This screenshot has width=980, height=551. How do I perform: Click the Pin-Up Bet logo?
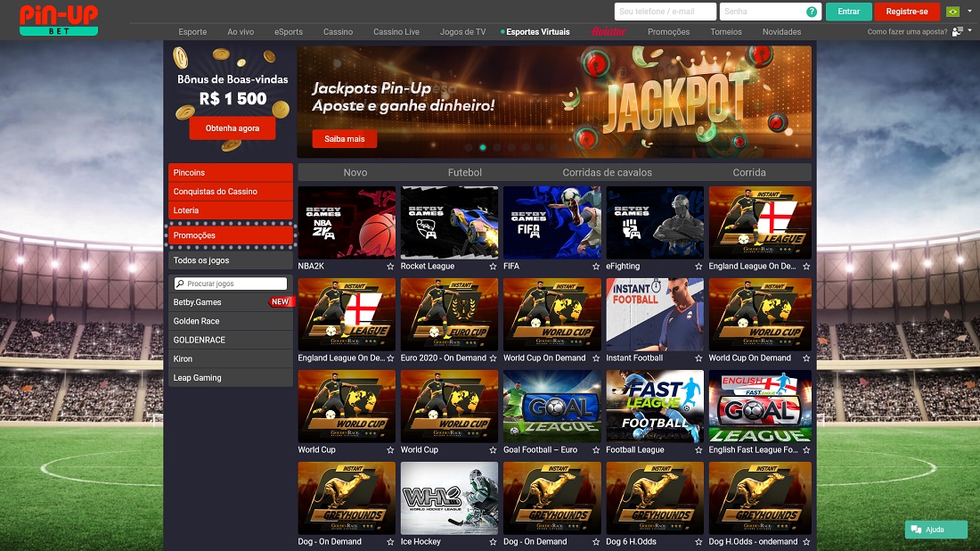[59, 20]
